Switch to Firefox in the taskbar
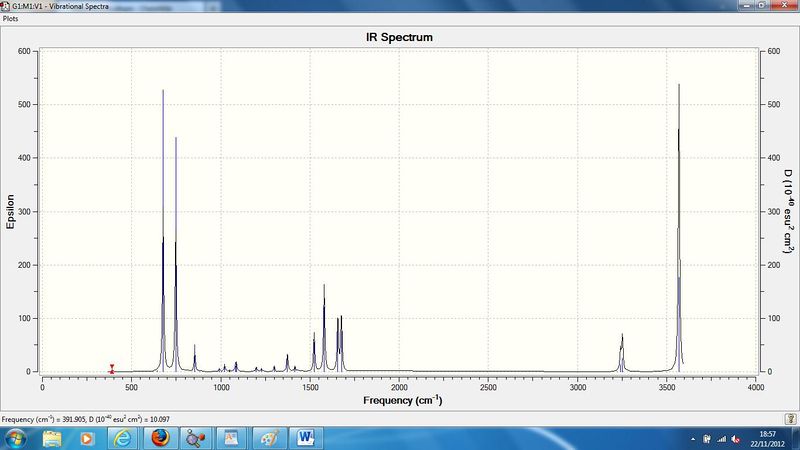 click(x=160, y=438)
